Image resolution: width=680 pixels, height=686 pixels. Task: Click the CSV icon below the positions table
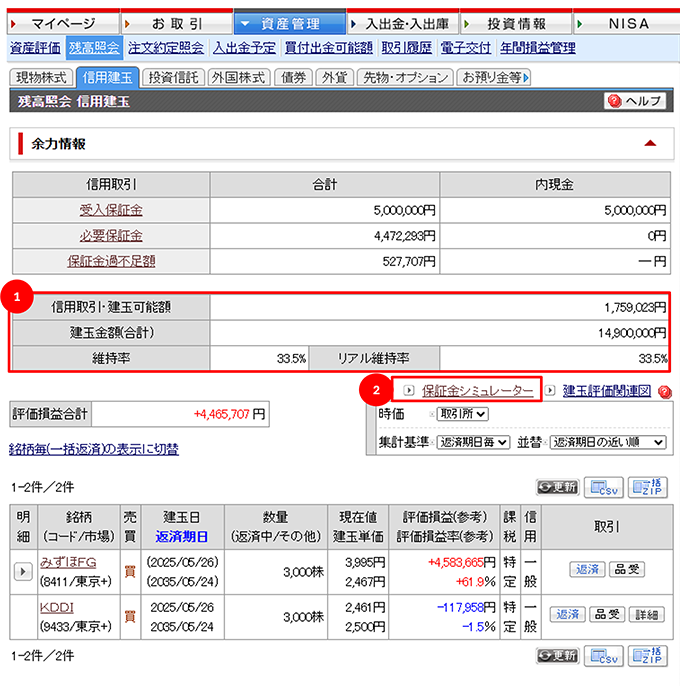pos(606,656)
